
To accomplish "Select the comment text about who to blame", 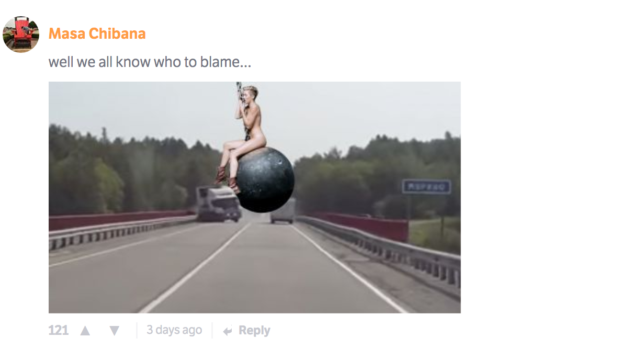I will [x=150, y=62].
